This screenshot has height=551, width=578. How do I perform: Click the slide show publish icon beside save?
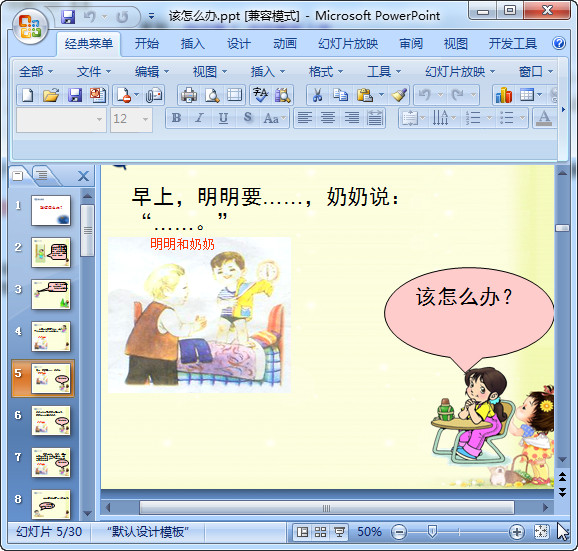tap(98, 95)
